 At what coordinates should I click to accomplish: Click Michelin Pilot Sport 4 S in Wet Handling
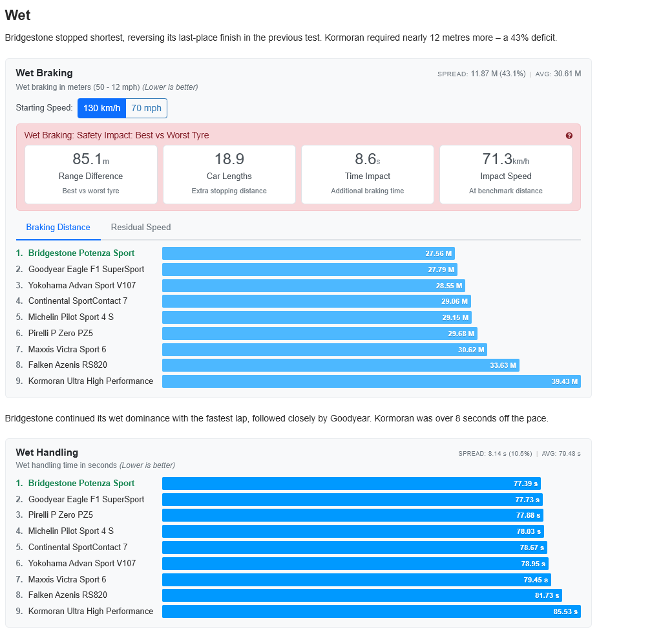[x=70, y=531]
